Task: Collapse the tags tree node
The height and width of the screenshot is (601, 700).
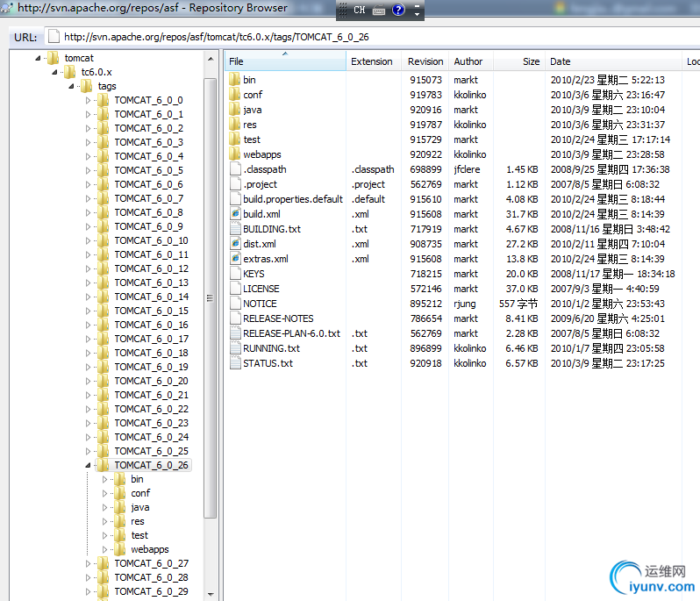Action: [x=71, y=86]
